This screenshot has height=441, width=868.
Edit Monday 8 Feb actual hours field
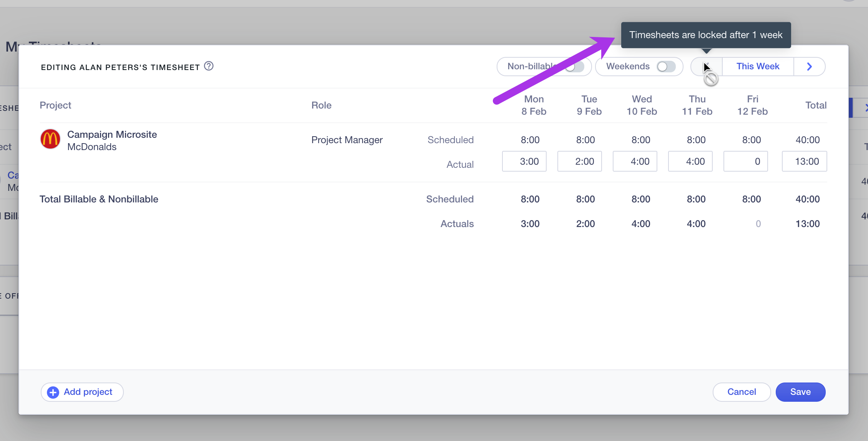pyautogui.click(x=524, y=162)
